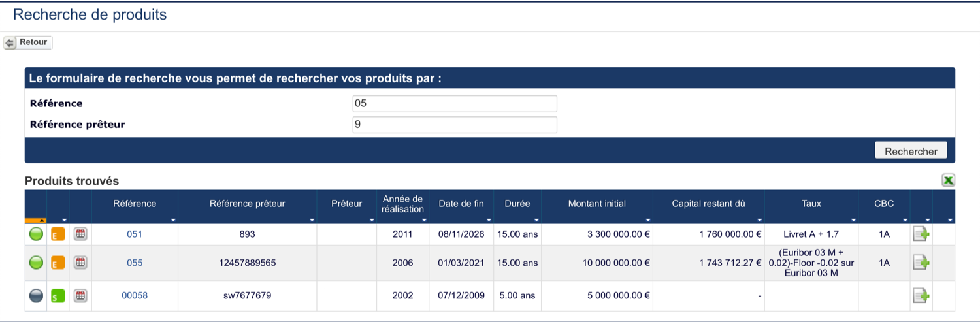Open Année de réalisation column dropdown arrow

click(425, 220)
